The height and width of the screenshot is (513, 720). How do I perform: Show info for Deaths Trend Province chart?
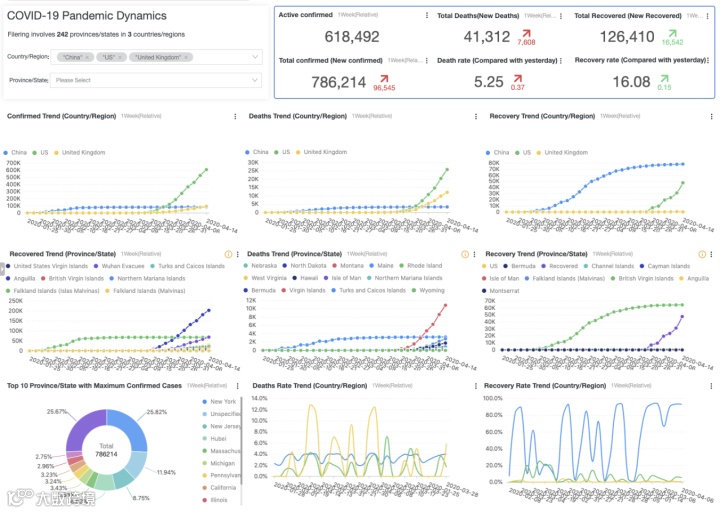[465, 254]
